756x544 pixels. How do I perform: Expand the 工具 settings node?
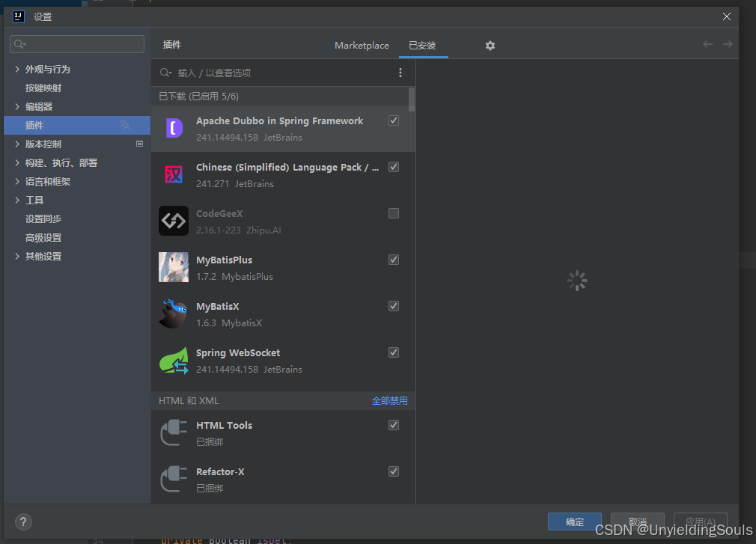pos(17,200)
